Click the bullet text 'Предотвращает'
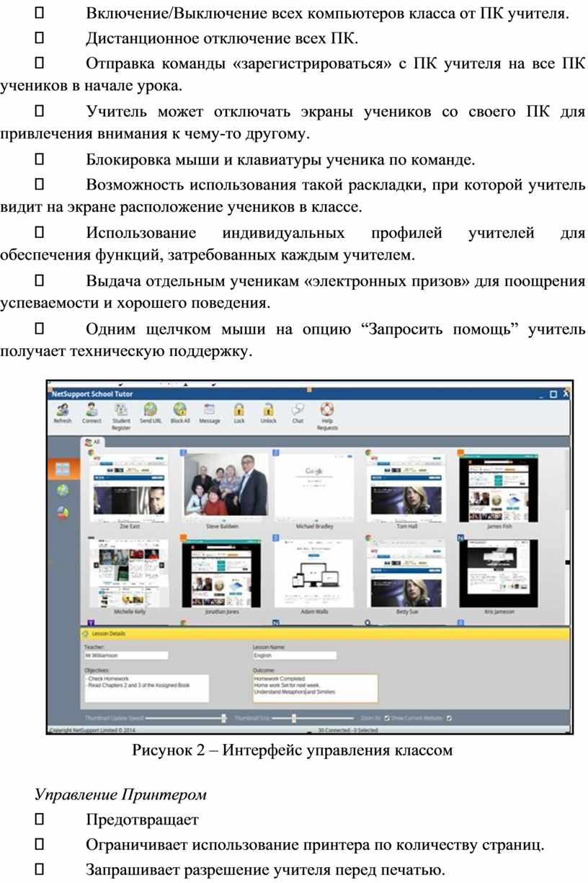The height and width of the screenshot is (883, 588). point(142,820)
